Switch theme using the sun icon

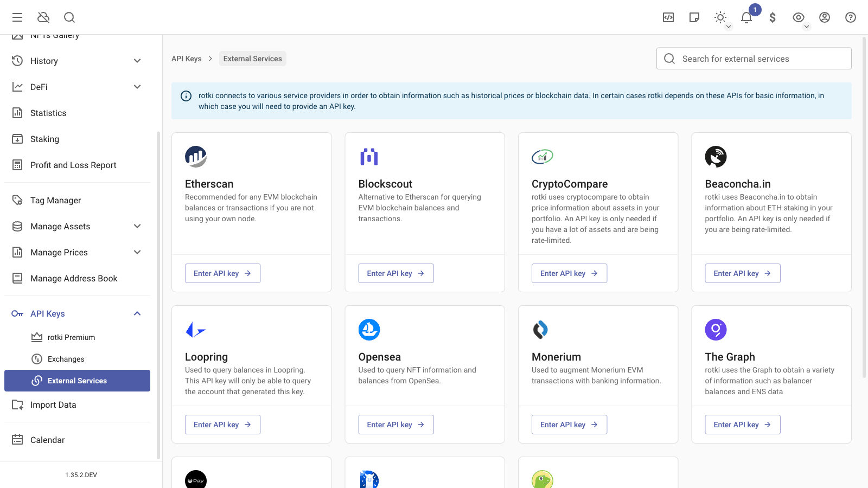pos(720,17)
